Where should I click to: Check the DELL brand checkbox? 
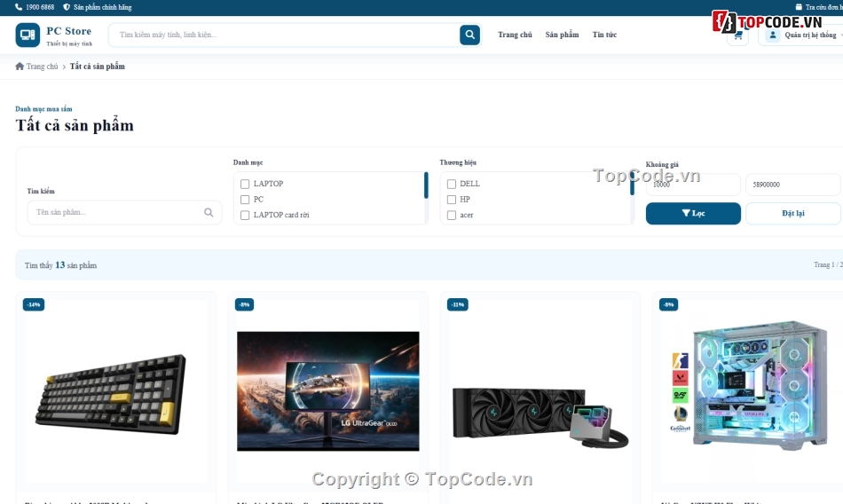452,184
